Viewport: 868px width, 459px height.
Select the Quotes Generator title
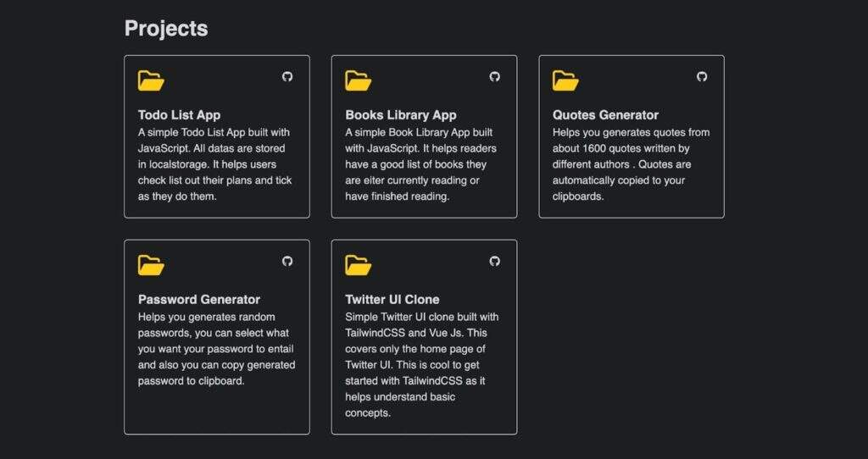tap(605, 115)
